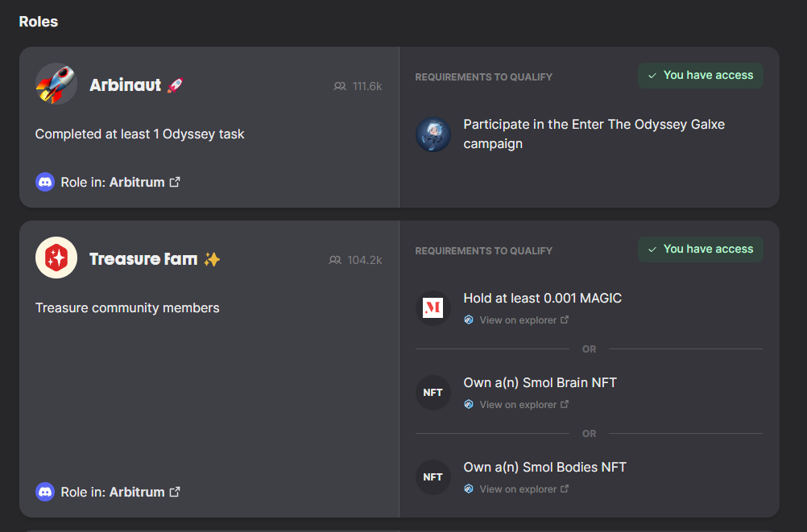Click Arbinaut's You have access badge
The height and width of the screenshot is (532, 807).
click(x=701, y=76)
